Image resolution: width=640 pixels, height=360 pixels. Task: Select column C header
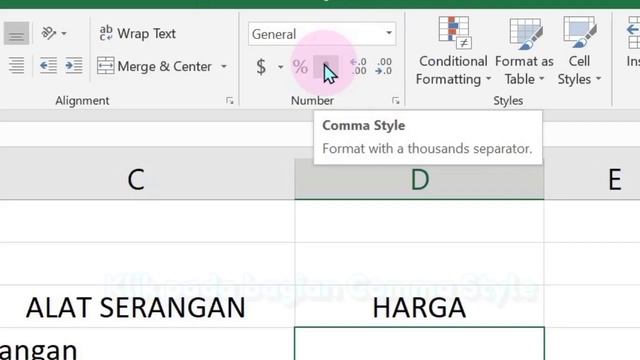point(136,179)
